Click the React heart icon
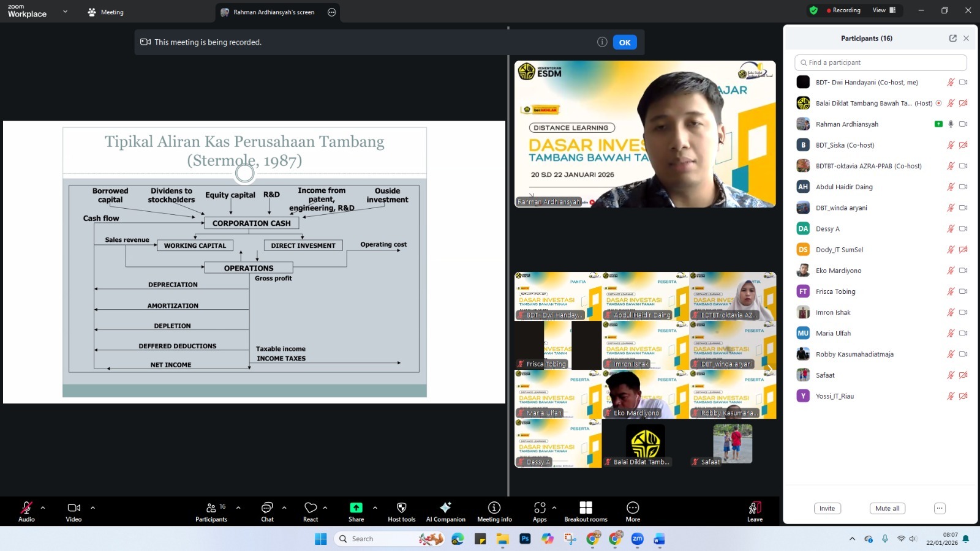The image size is (980, 551). 311,508
